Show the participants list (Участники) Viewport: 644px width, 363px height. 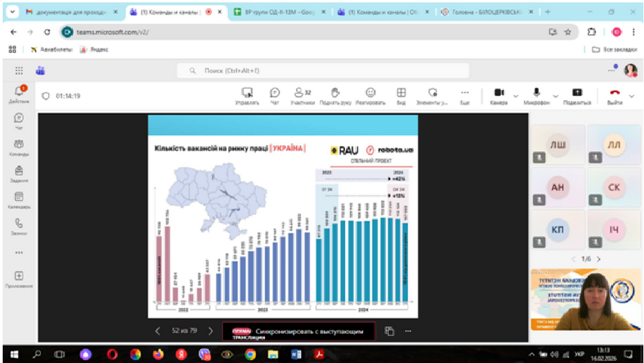[x=303, y=95]
